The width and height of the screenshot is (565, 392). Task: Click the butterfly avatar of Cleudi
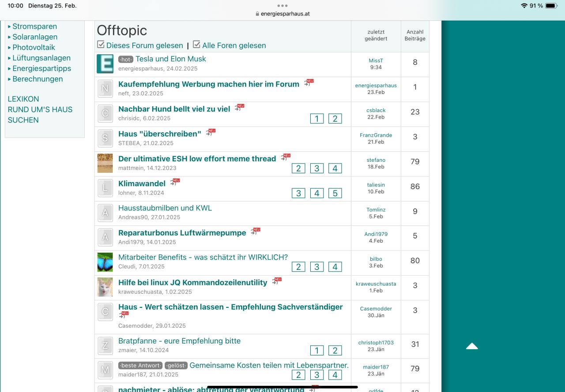point(105,262)
